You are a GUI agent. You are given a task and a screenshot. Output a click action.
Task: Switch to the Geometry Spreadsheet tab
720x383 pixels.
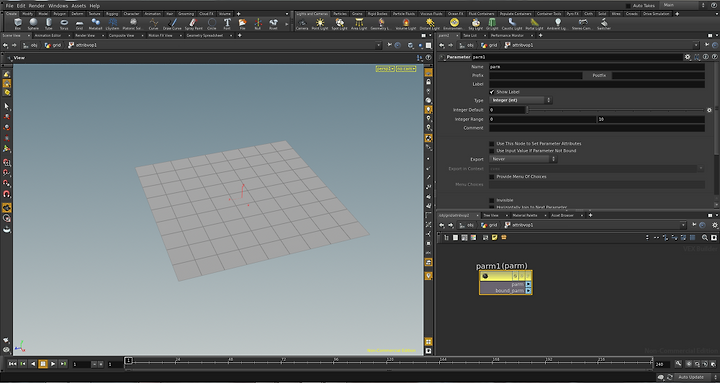205,35
